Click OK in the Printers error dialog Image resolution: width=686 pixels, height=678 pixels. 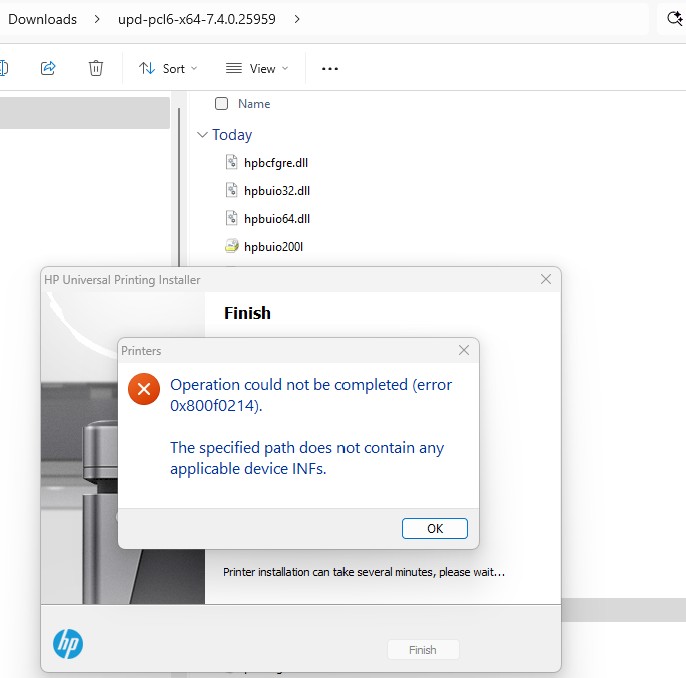point(434,528)
